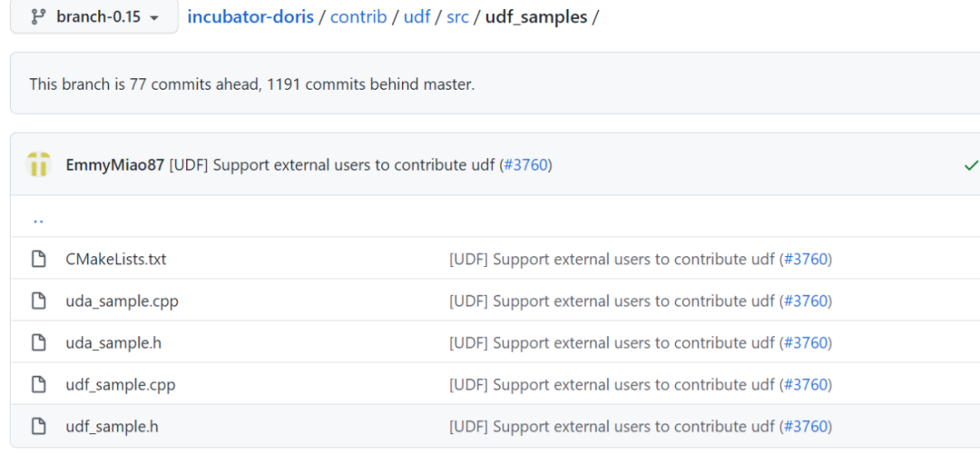This screenshot has width=980, height=454.
Task: Click file icon beside udf_sample.cpp
Action: coord(38,385)
